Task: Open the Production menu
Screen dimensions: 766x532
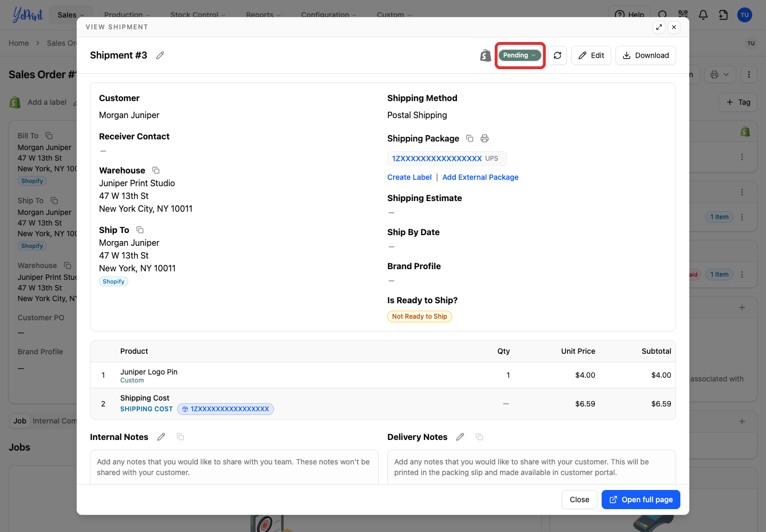Action: [x=127, y=15]
